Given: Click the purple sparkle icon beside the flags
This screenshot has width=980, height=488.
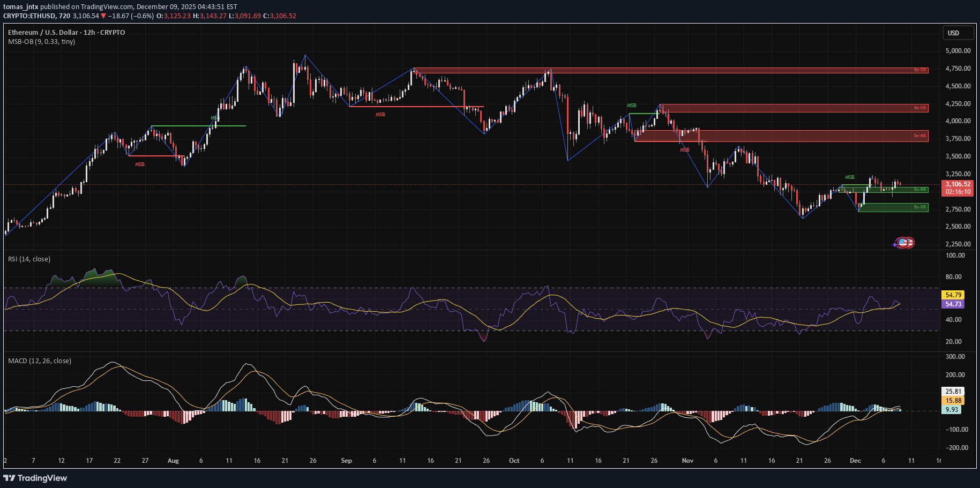Looking at the screenshot, I should click(895, 245).
